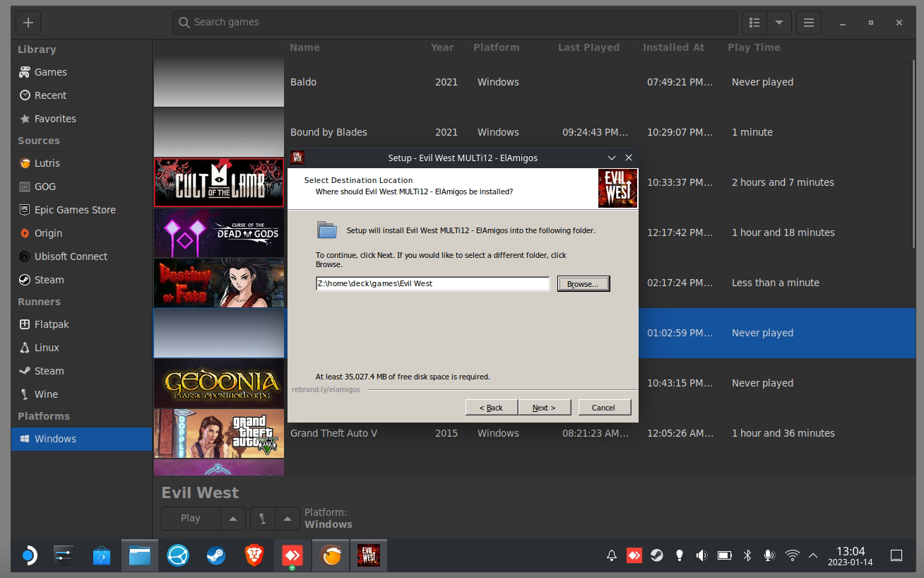924x578 pixels.
Task: Click the Gedonia cover thumbnail
Action: [x=219, y=383]
